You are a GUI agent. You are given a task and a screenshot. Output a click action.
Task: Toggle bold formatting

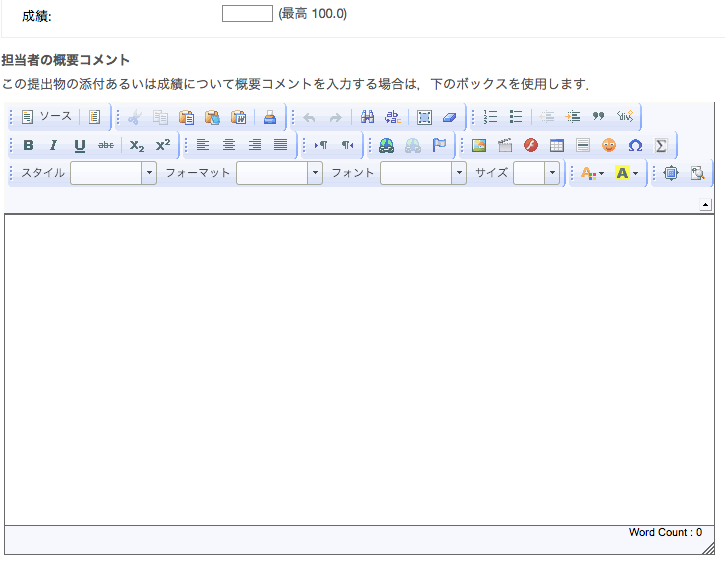pos(28,145)
